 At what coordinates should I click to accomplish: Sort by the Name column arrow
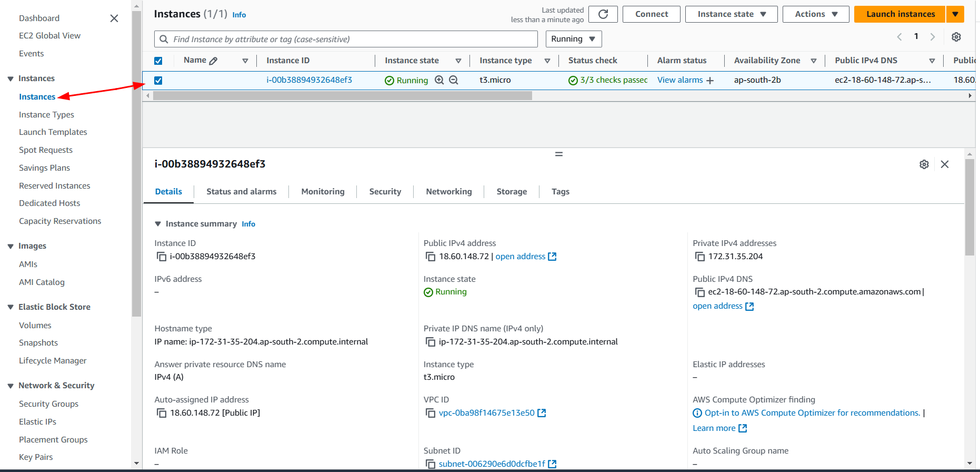click(x=245, y=61)
